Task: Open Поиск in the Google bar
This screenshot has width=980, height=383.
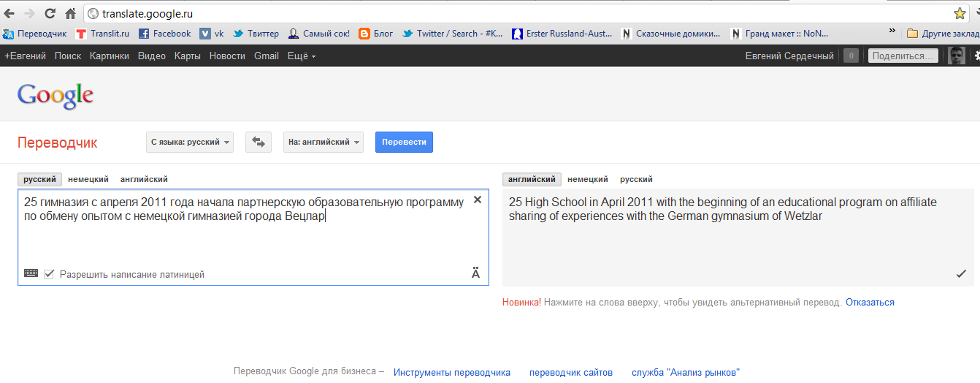Action: click(68, 56)
